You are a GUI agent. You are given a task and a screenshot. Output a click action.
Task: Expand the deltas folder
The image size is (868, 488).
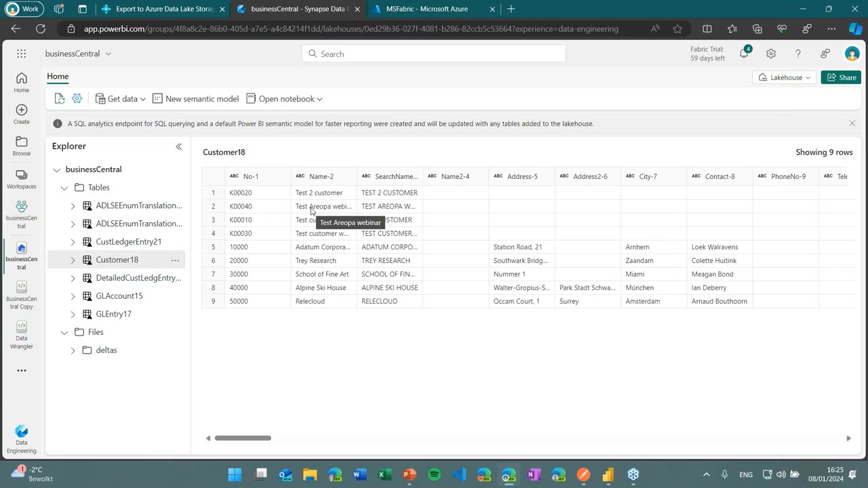point(73,350)
